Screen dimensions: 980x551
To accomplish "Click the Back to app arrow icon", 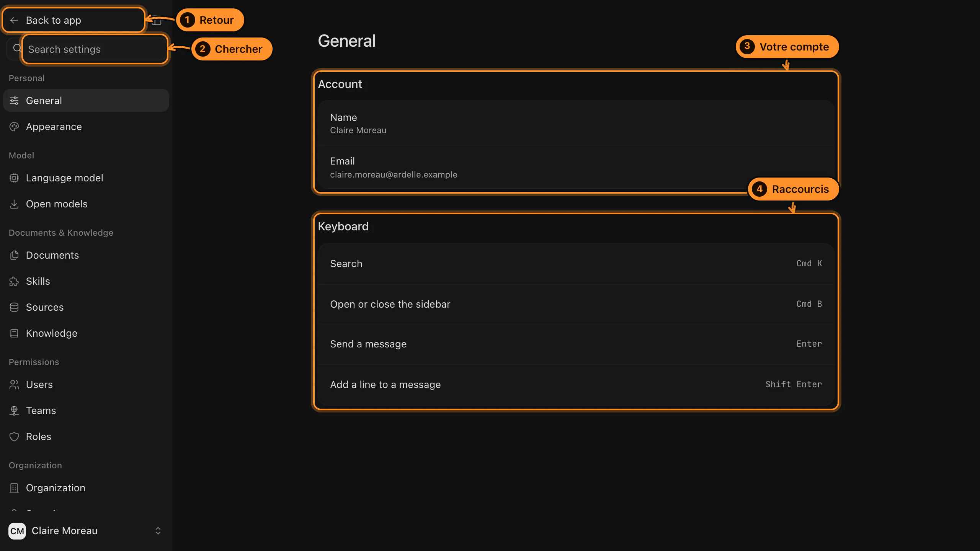I will point(14,20).
